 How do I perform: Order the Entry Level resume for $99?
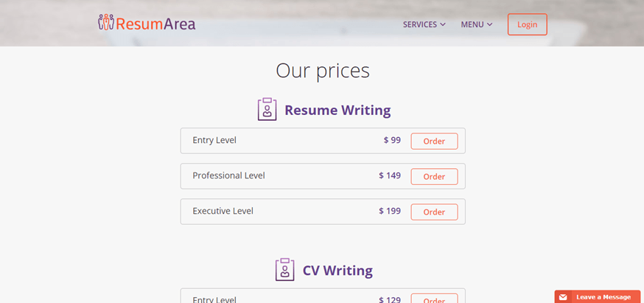[x=434, y=141]
